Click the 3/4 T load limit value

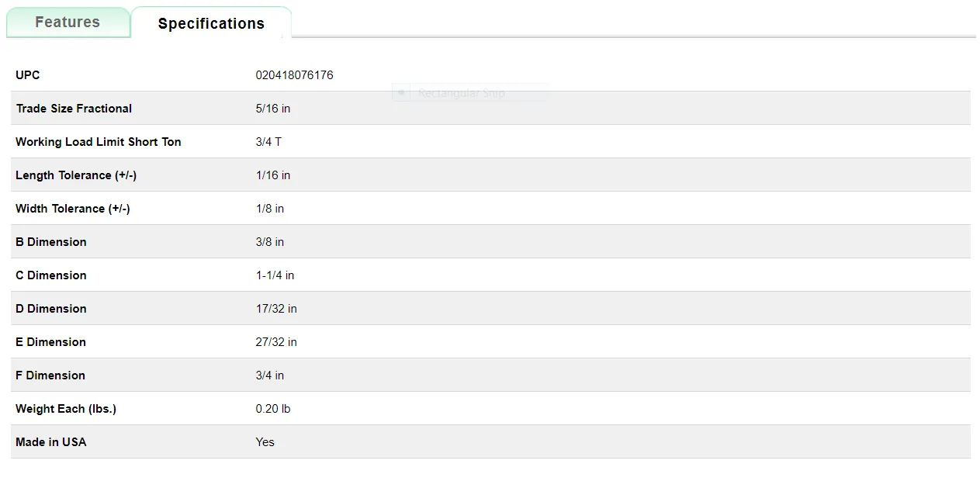point(268,142)
